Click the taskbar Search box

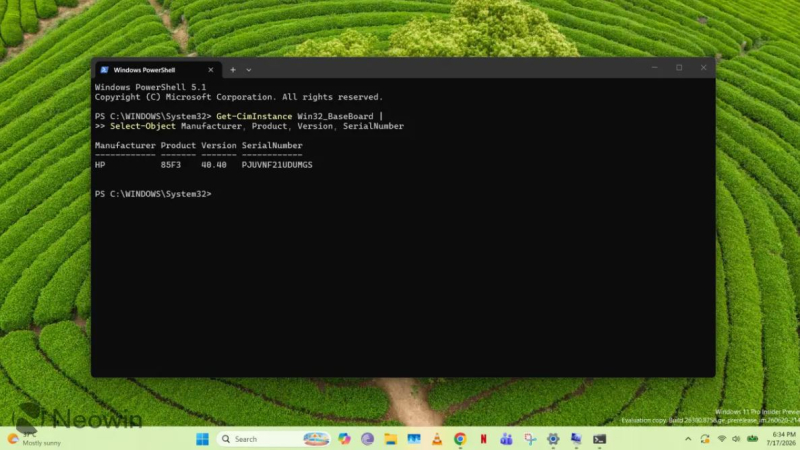273,439
